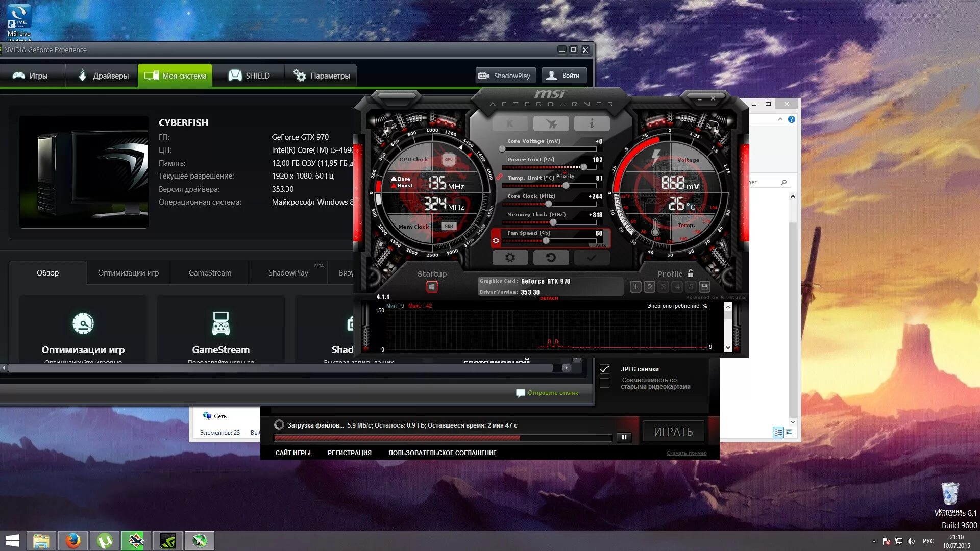Adjust the Temp. Limit slider
This screenshot has width=980, height=551.
[549, 186]
